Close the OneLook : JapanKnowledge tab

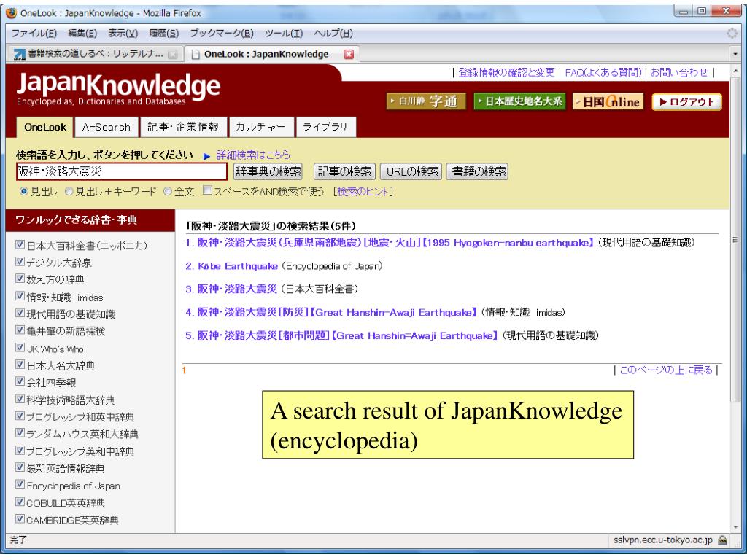(x=349, y=54)
